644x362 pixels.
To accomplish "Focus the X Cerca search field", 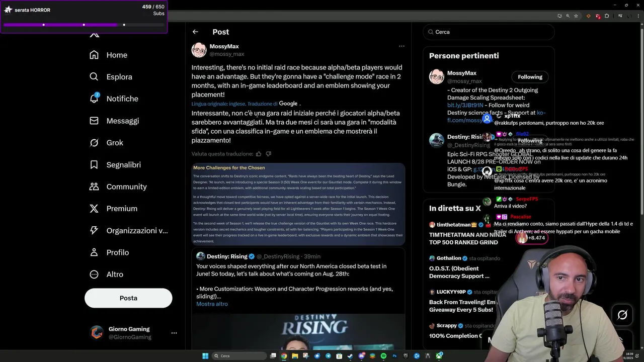I will 489,32.
